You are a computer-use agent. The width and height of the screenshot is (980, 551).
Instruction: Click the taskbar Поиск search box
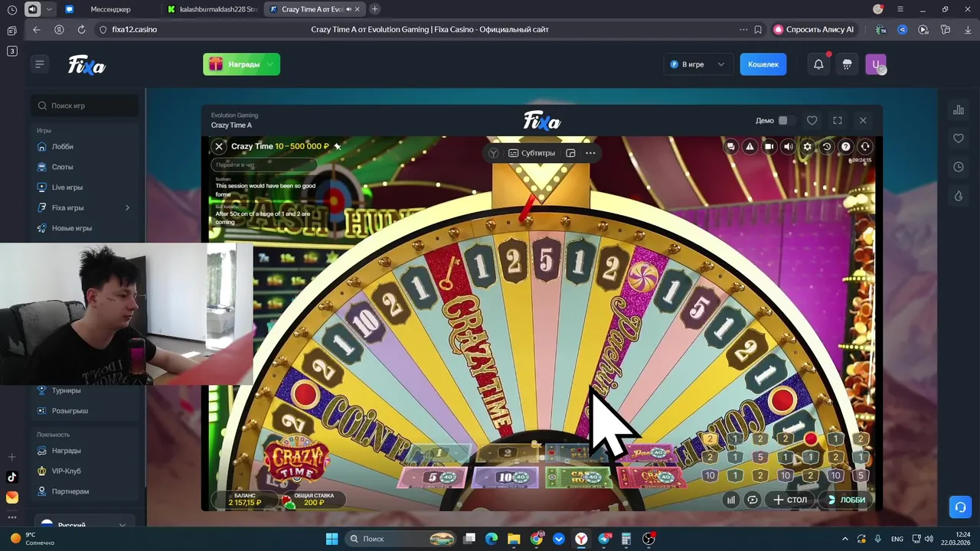pyautogui.click(x=400, y=539)
